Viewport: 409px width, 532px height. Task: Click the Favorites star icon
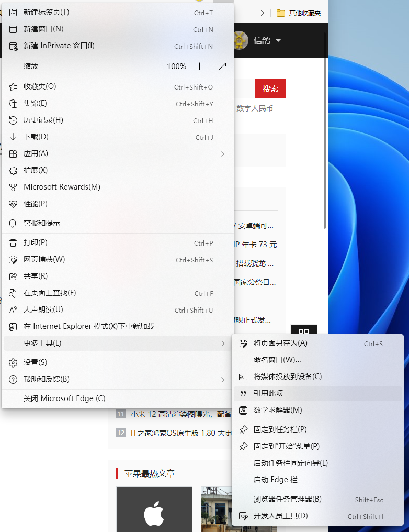(x=13, y=87)
